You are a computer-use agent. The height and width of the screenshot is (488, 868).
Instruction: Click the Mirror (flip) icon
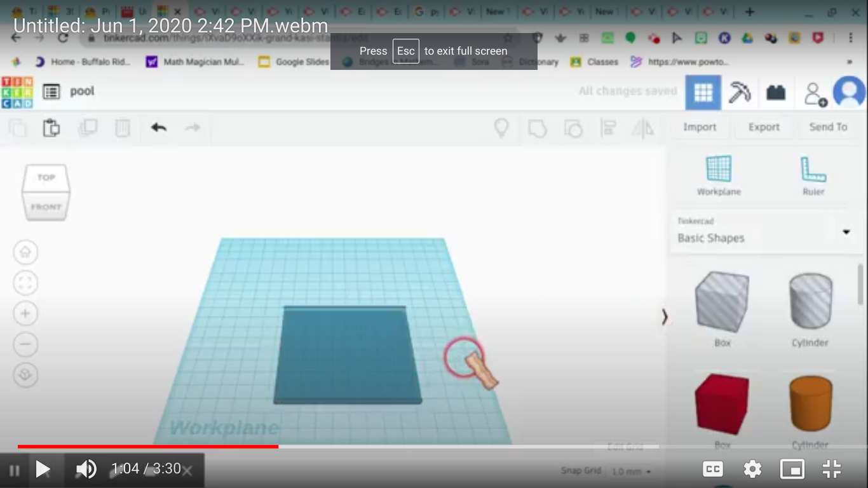642,128
